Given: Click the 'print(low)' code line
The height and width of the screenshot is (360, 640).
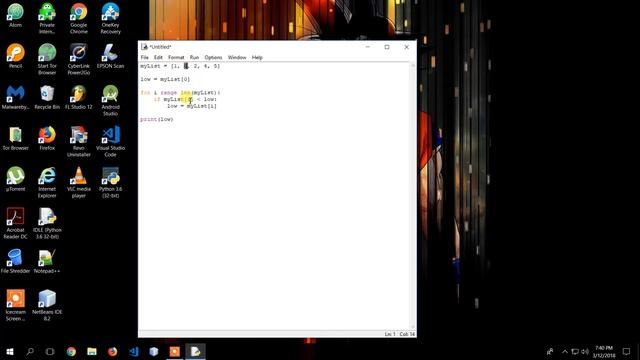Looking at the screenshot, I should [157, 119].
